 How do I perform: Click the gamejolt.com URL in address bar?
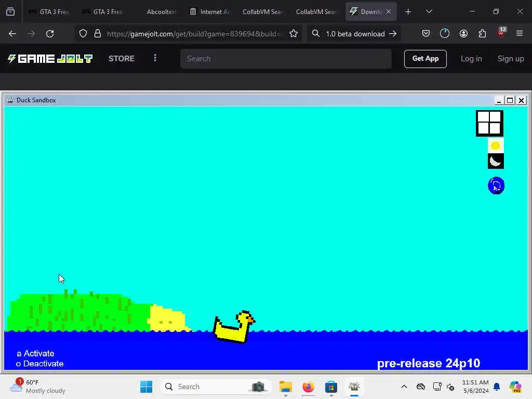pyautogui.click(x=193, y=34)
